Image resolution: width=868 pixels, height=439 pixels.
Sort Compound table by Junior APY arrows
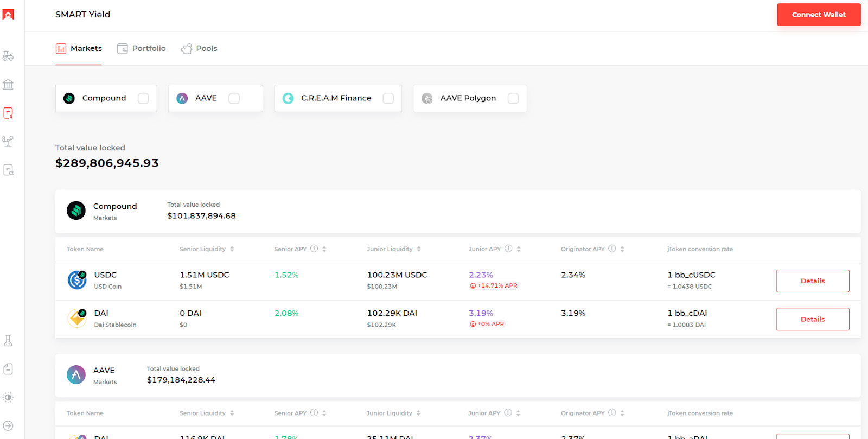click(519, 249)
